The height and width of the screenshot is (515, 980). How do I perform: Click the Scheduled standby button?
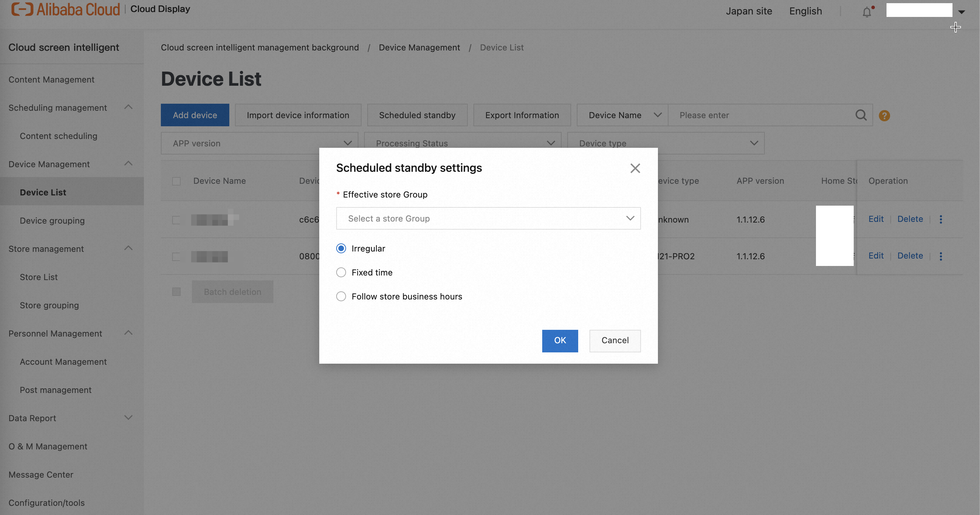(417, 115)
